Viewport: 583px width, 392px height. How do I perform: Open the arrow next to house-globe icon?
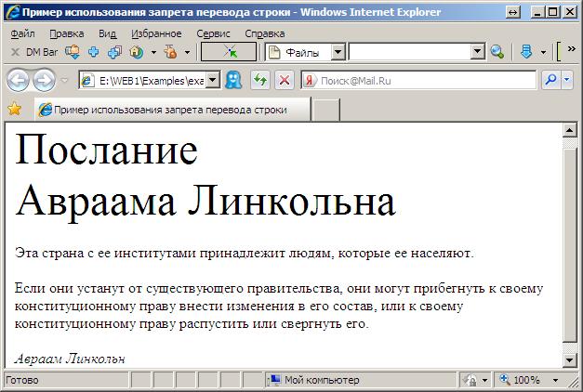153,52
